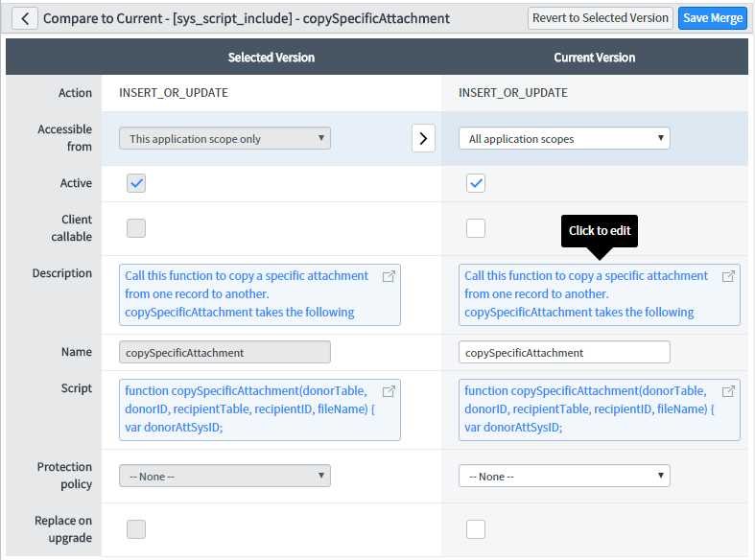
Task: Open Selected Version Script popup icon
Action: pos(389,391)
